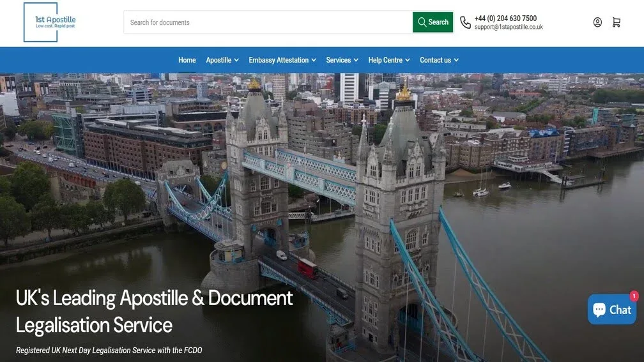Call the +44 (0) 204 630 7500 number

(x=505, y=19)
